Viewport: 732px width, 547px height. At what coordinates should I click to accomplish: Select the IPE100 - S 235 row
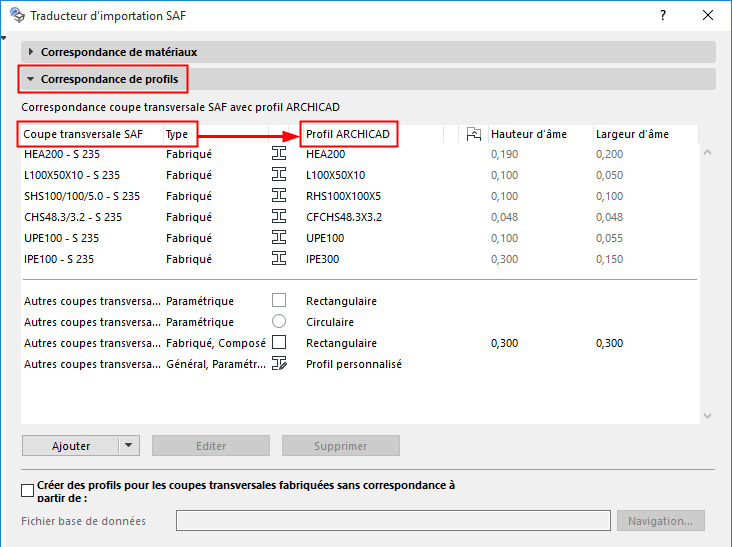pyautogui.click(x=360, y=259)
